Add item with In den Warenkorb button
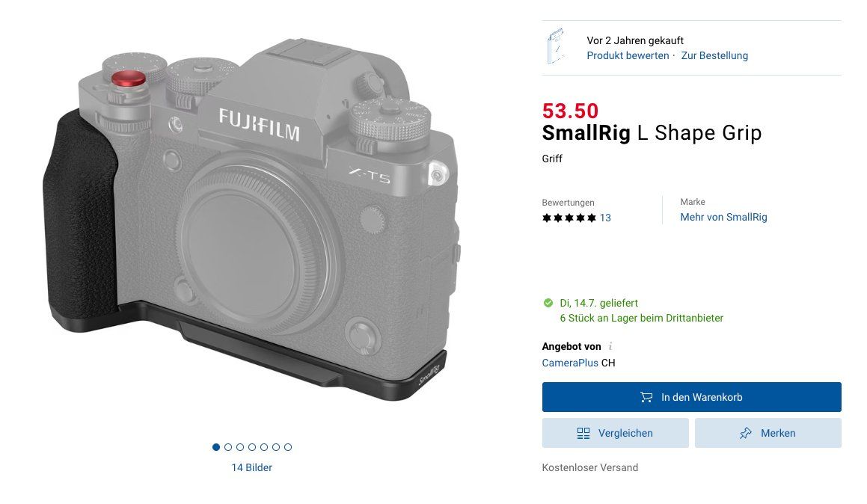867x504 pixels. point(691,397)
